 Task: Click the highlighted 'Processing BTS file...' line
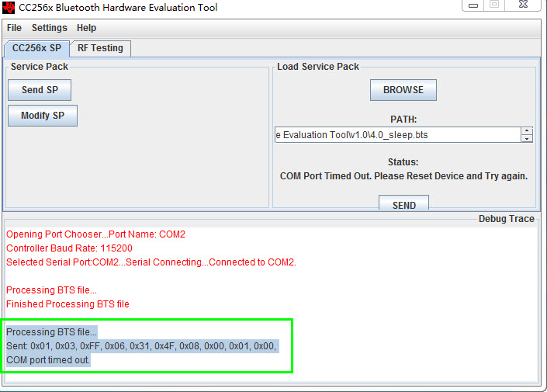(x=51, y=332)
